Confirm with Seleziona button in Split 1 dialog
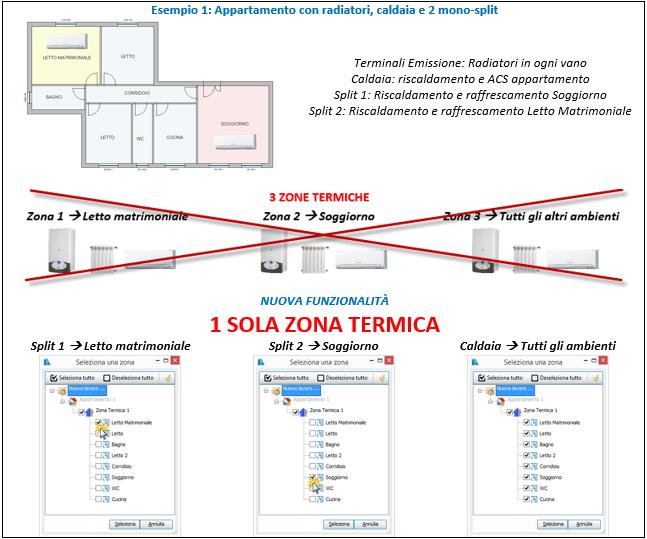Viewport: 647px width, 539px height. tap(125, 524)
